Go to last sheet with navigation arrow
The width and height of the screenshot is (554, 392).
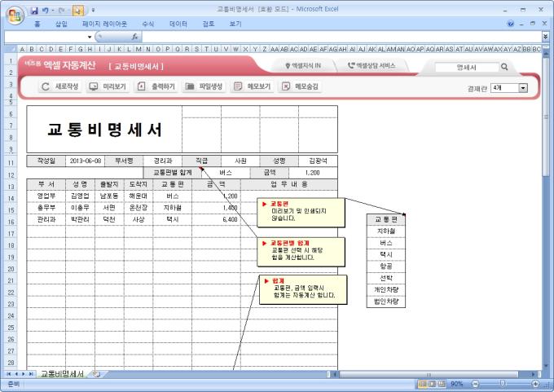31,373
